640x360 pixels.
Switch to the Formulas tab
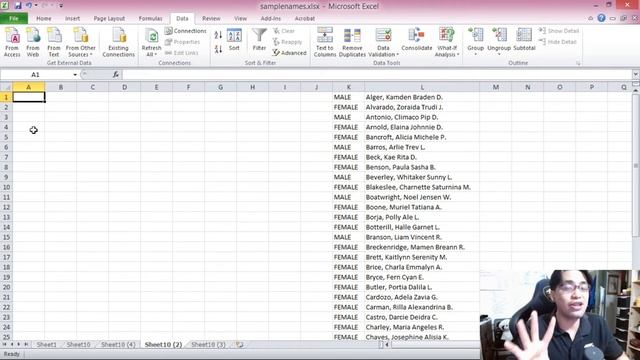(150, 18)
